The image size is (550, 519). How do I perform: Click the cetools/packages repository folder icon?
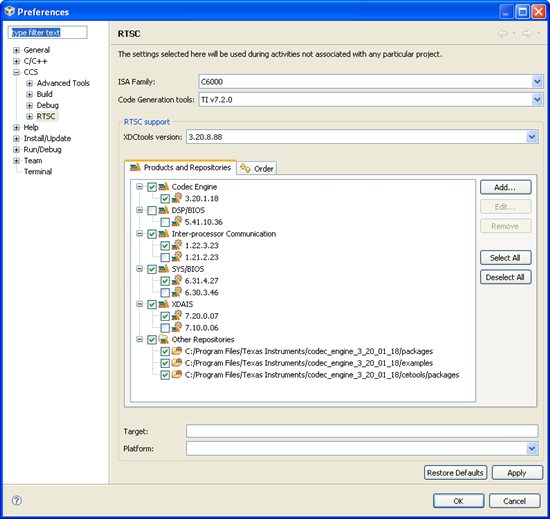click(x=177, y=375)
